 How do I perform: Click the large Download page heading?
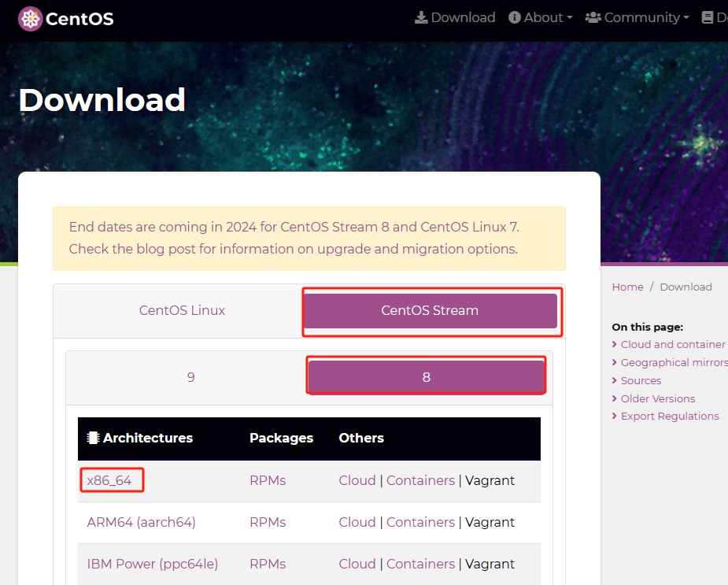coord(102,100)
